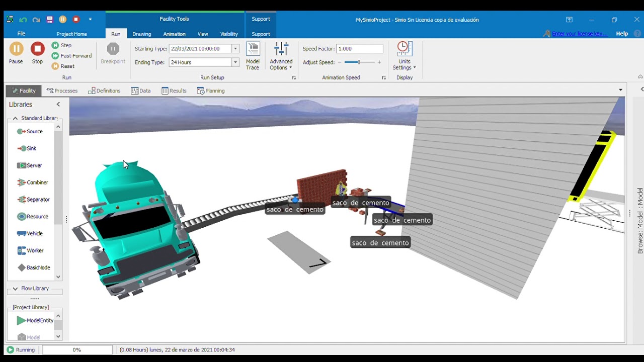Fast-Forward the simulation
644x362 pixels.
(x=71, y=56)
